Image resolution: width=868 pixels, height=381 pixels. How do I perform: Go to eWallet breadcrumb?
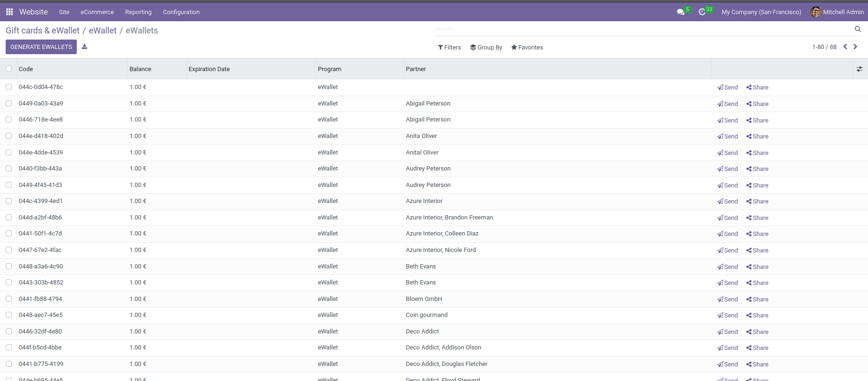103,31
